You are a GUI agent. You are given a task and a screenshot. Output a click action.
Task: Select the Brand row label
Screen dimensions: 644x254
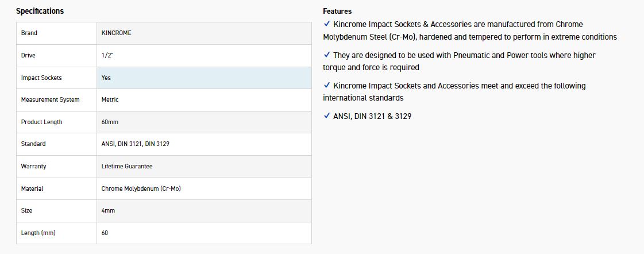(x=29, y=33)
